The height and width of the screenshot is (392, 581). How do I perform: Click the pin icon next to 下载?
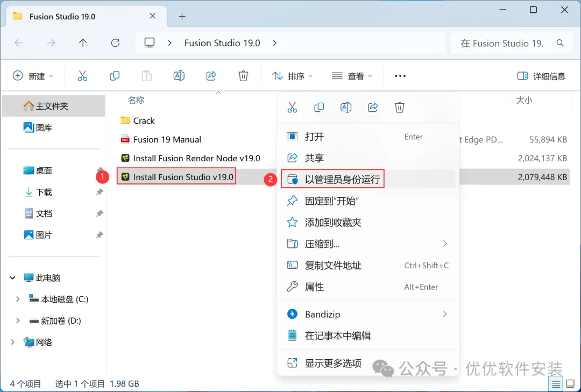pyautogui.click(x=100, y=192)
